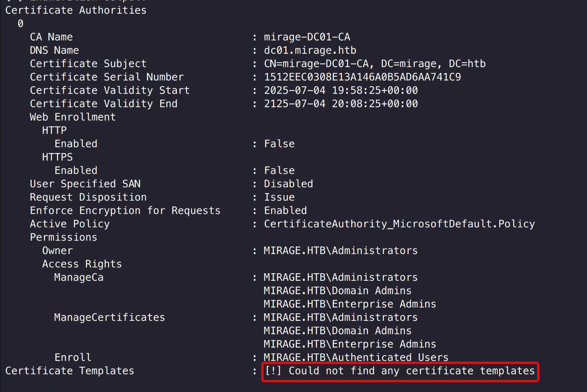Click the Request Disposition value Issue
Viewport: 587px width, 392px height.
tap(279, 197)
